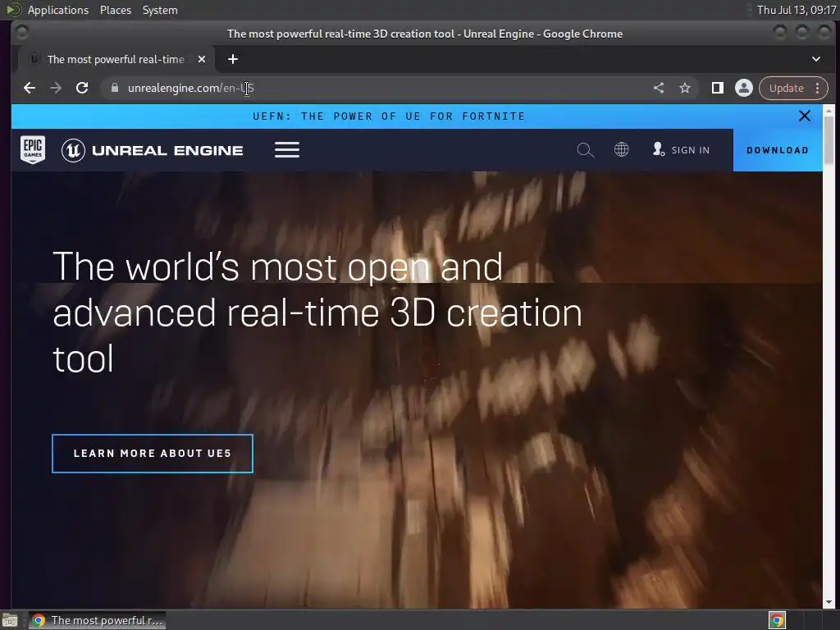
Task: Open the System menu
Action: coord(160,10)
